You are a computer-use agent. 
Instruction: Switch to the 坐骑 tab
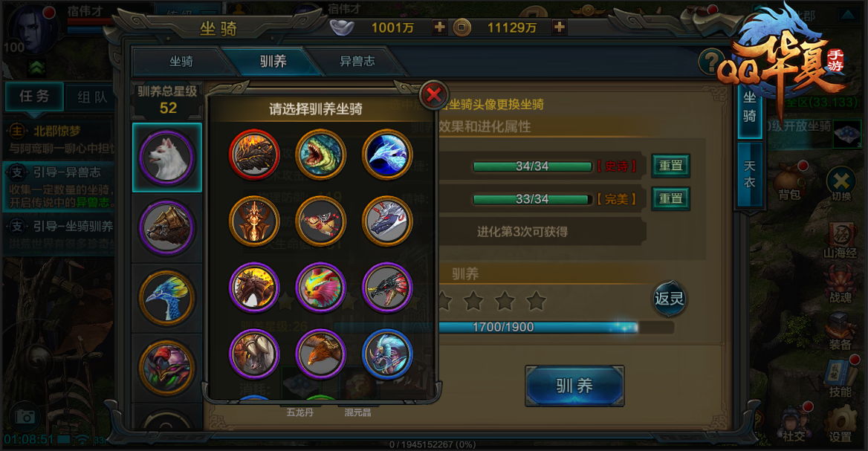(x=181, y=62)
